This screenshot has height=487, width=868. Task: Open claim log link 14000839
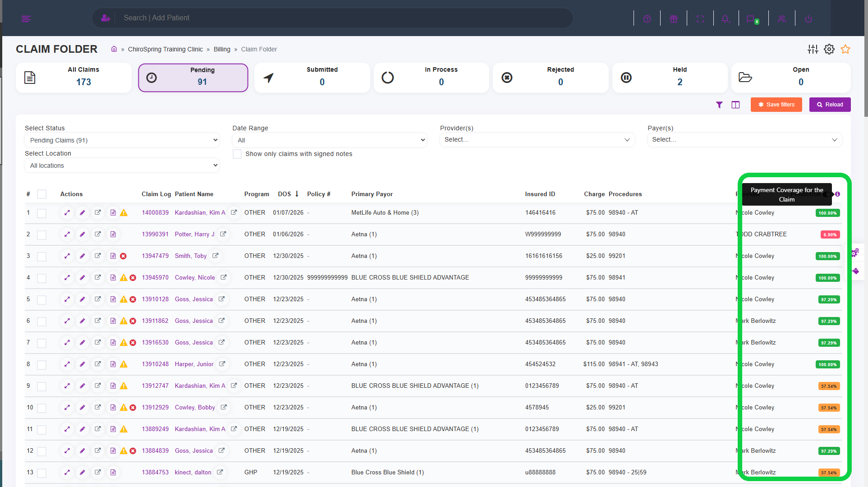pyautogui.click(x=155, y=213)
